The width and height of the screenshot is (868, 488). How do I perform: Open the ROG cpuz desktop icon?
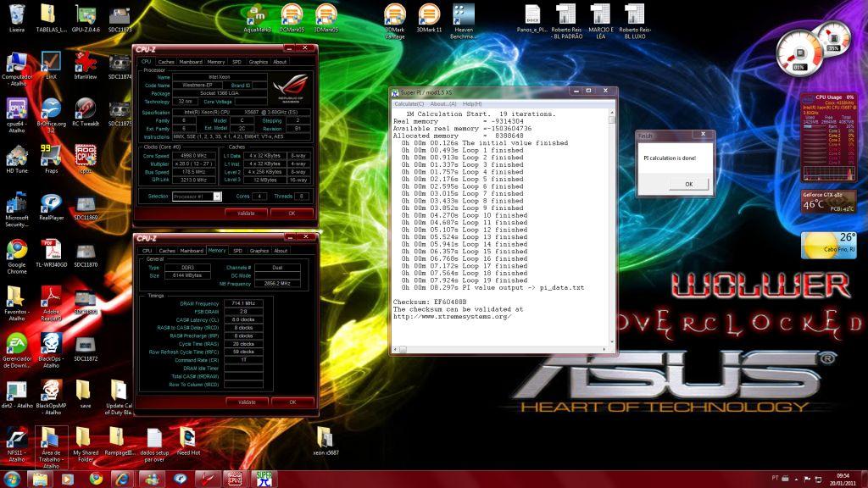[x=86, y=159]
